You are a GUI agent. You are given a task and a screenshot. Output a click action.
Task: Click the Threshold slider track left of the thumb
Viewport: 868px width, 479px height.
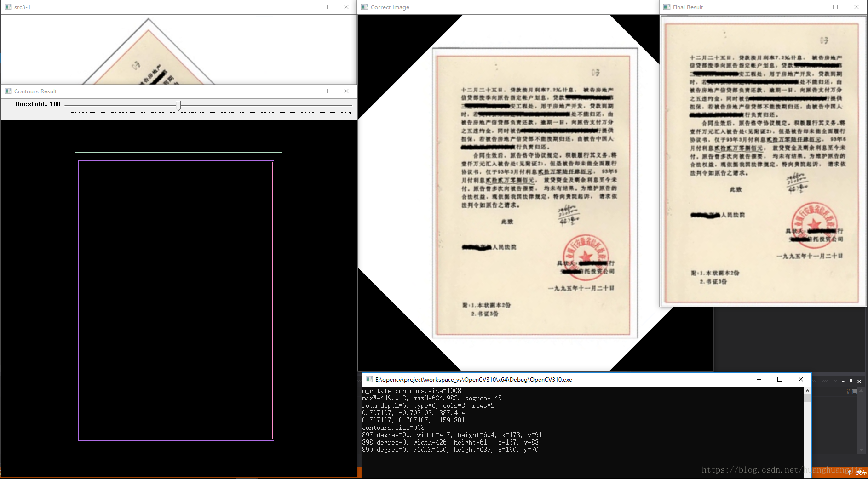coord(121,105)
